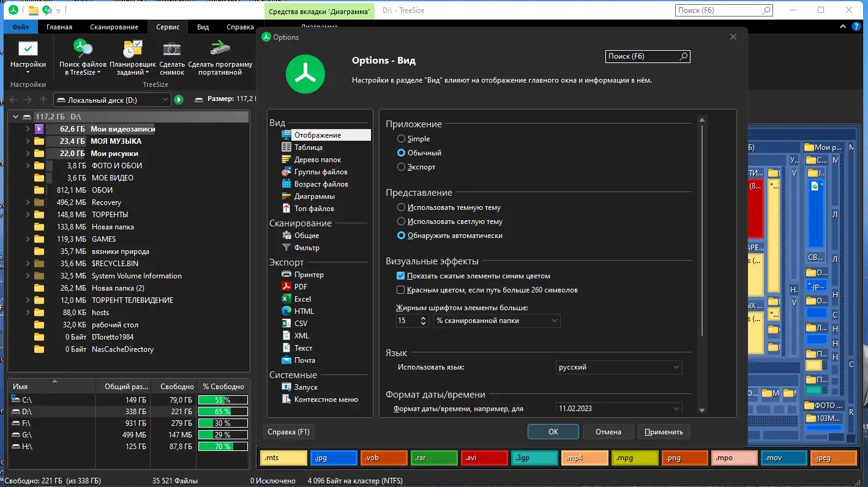Enable Красным цветом for long paths checkbox
This screenshot has width=868, height=487.
[401, 290]
